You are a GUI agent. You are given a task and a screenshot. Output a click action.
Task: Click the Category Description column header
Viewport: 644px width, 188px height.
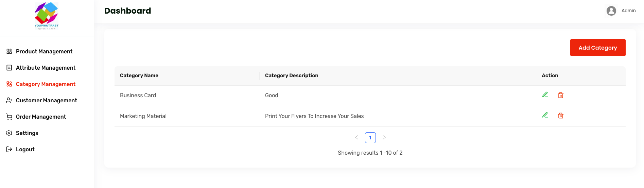pos(291,75)
